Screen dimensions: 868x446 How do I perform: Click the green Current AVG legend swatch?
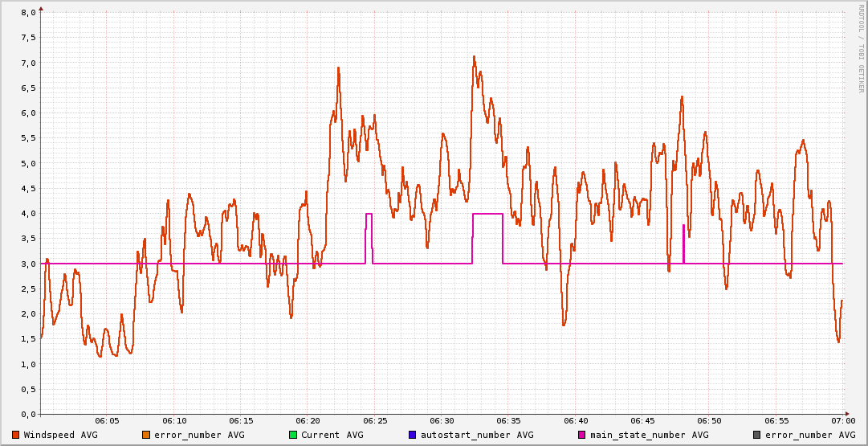click(x=293, y=435)
